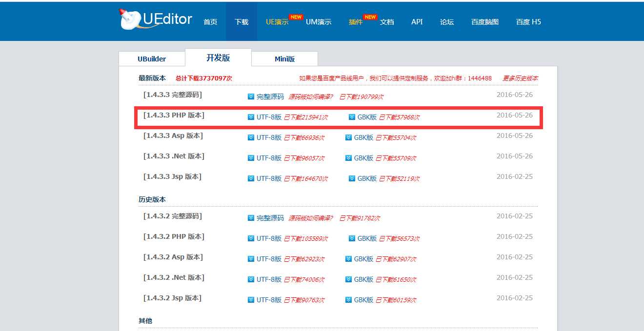Download 1.4.3.3 Jsp UTF-8版 link
The width and height of the screenshot is (644, 331).
269,178
